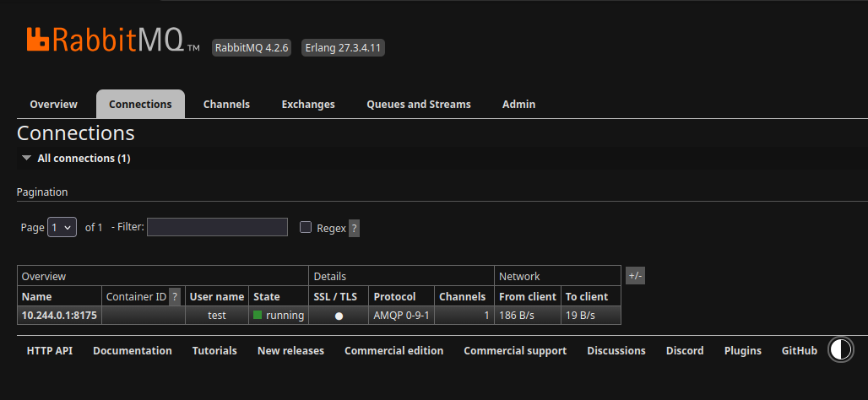
Task: Open connection 10.244.0.1:8175
Action: [59, 315]
